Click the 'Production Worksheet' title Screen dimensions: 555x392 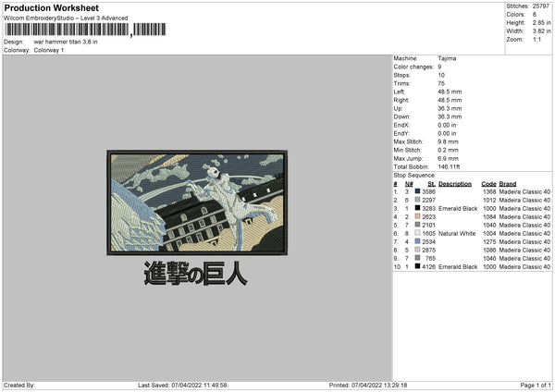[x=51, y=7]
